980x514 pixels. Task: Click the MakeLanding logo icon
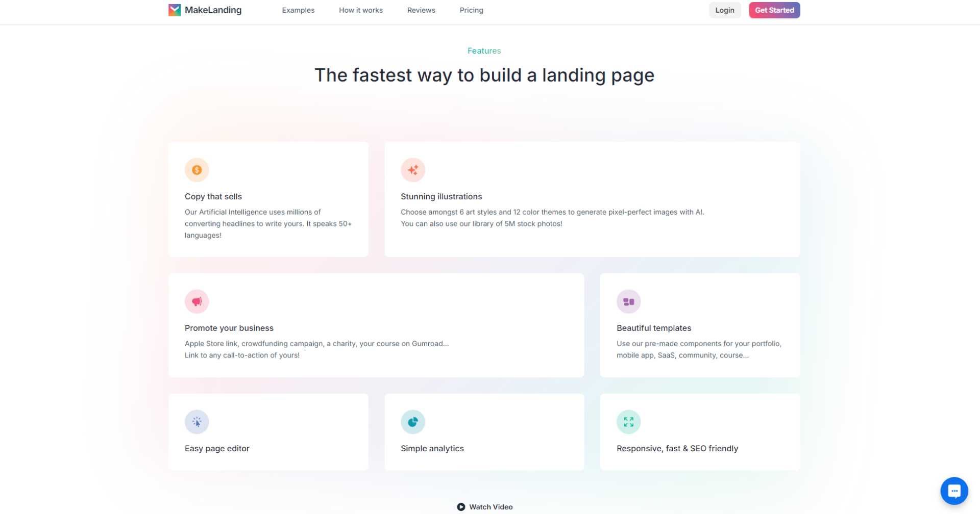[x=175, y=10]
